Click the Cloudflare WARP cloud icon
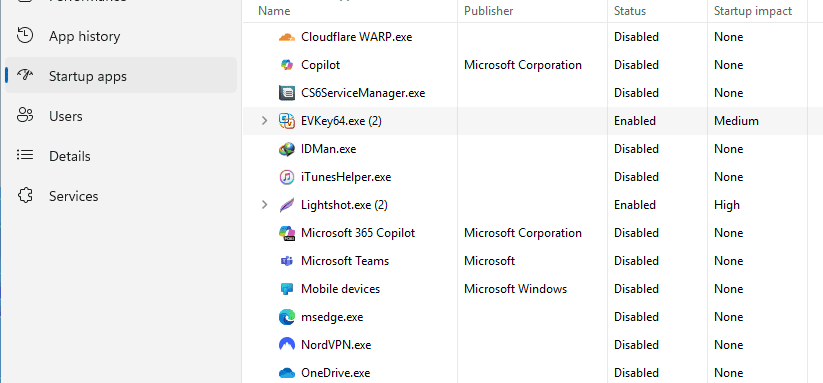This screenshot has width=823, height=383. (287, 37)
